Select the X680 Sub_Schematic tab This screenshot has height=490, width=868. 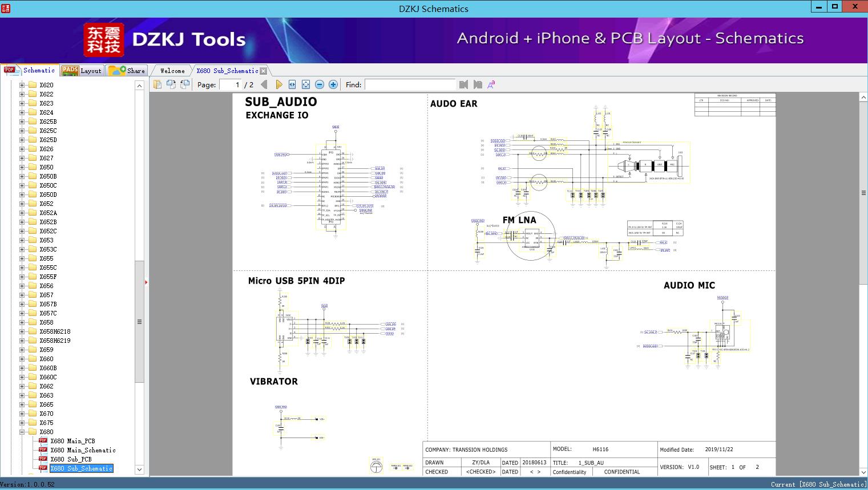pos(227,70)
